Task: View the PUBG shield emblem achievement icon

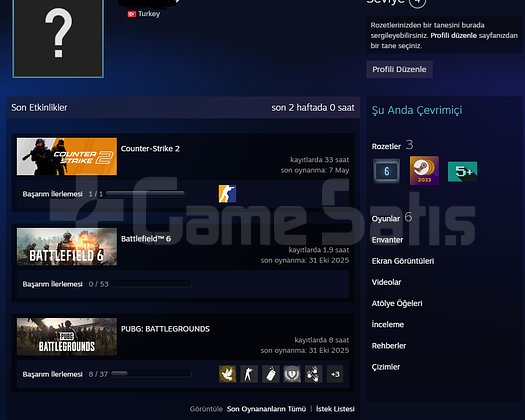Action: point(292,374)
